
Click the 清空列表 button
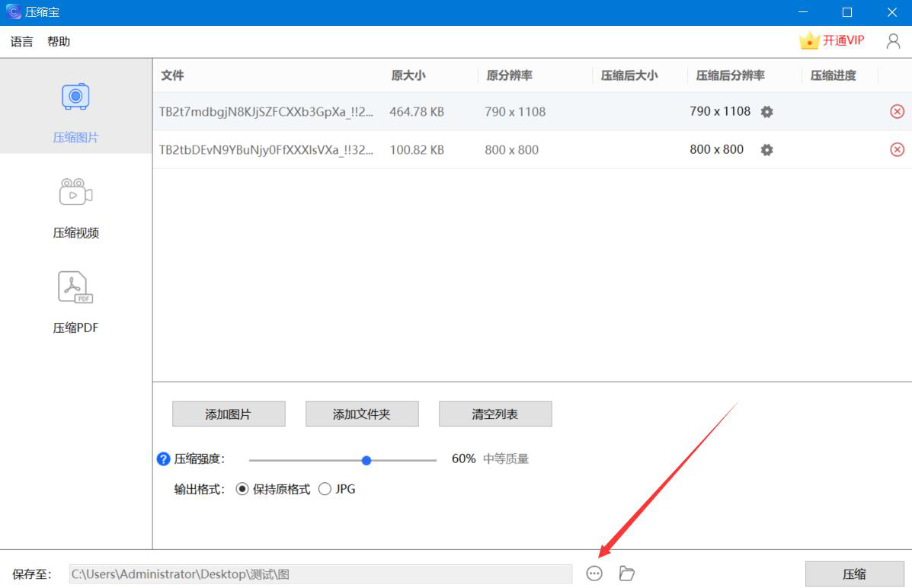point(495,414)
